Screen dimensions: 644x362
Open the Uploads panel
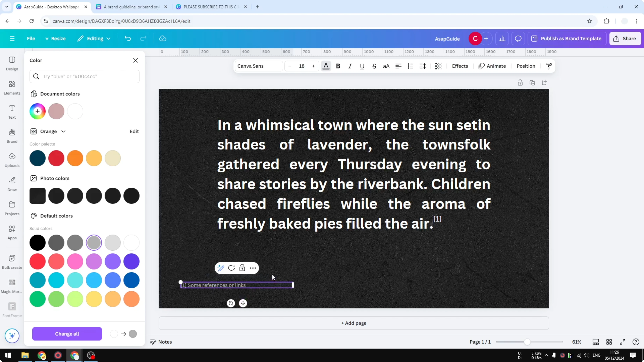click(12, 160)
